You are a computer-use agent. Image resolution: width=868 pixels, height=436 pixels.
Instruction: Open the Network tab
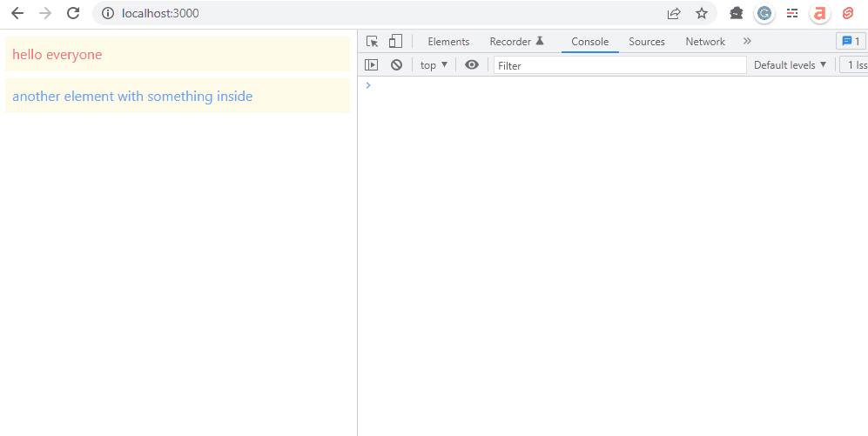(705, 42)
